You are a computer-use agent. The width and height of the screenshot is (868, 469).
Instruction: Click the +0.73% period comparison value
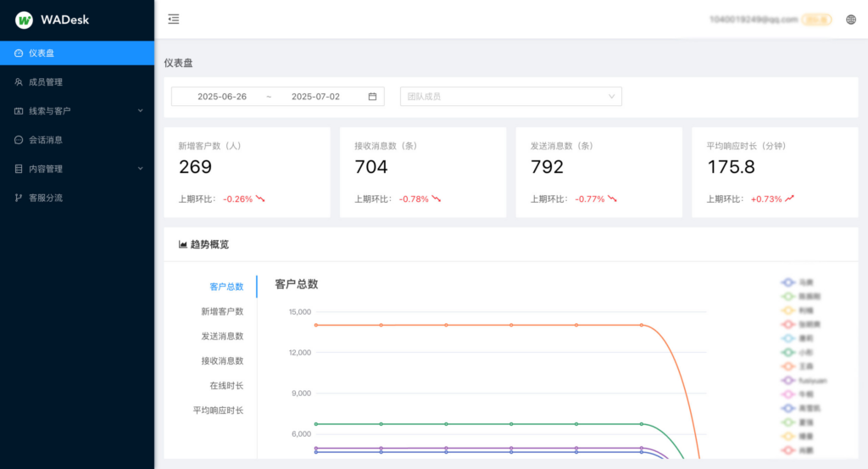[x=766, y=198]
